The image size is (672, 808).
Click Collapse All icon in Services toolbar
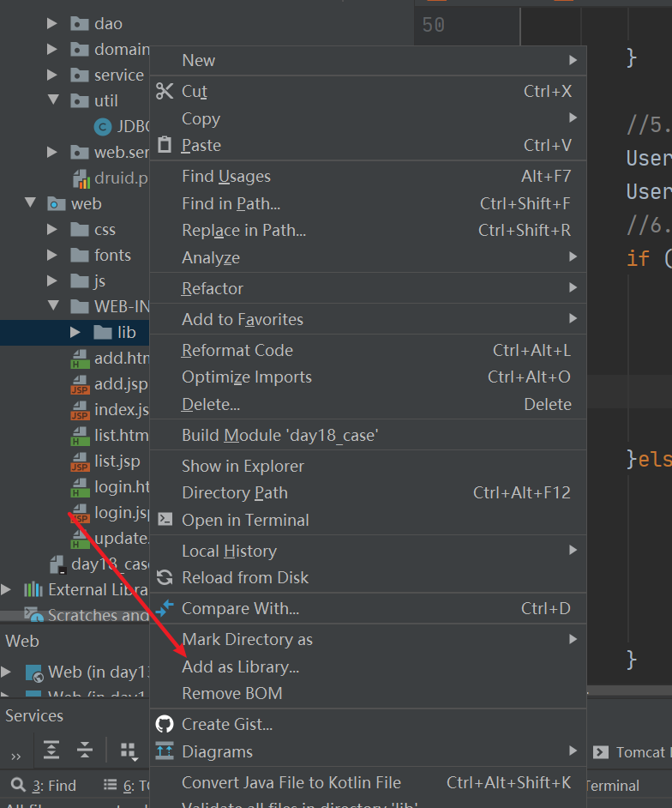85,750
